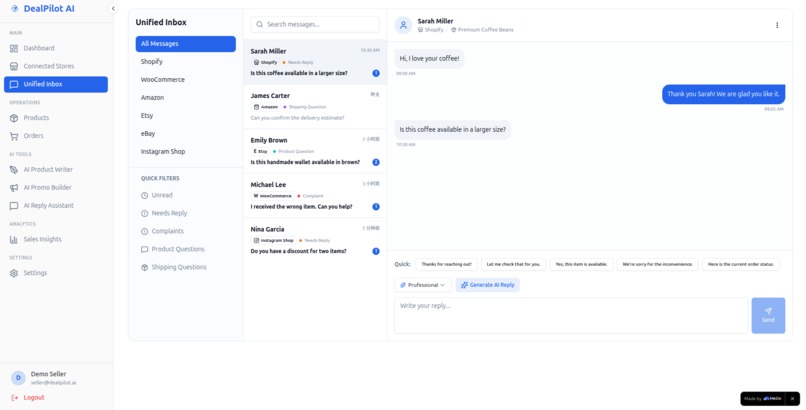Click the Logout link
Viewport: 806px width, 410px height.
tap(28, 398)
